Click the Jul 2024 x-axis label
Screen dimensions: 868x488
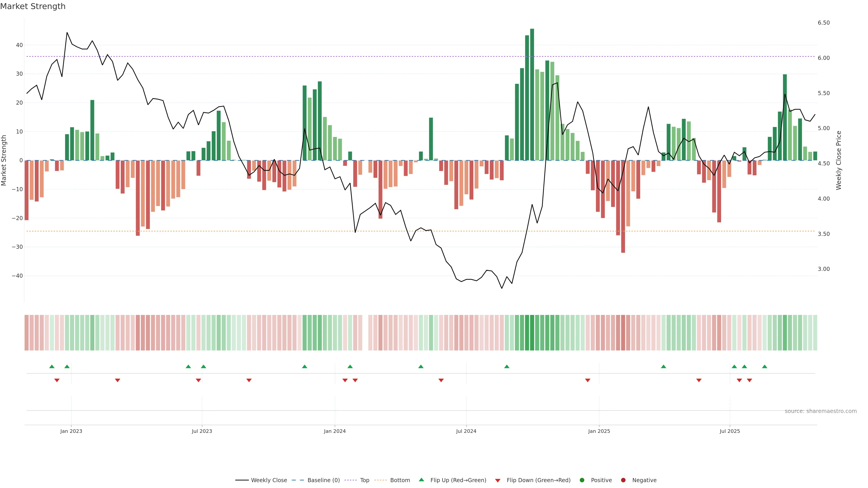point(466,431)
